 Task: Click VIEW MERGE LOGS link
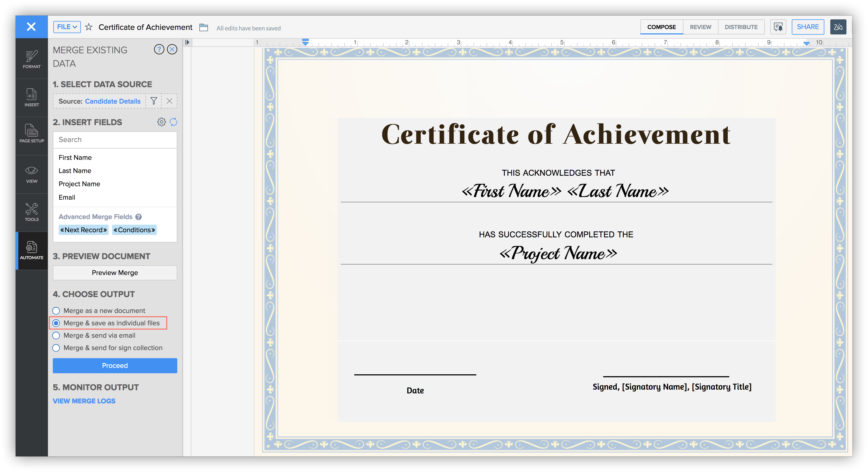click(x=83, y=401)
